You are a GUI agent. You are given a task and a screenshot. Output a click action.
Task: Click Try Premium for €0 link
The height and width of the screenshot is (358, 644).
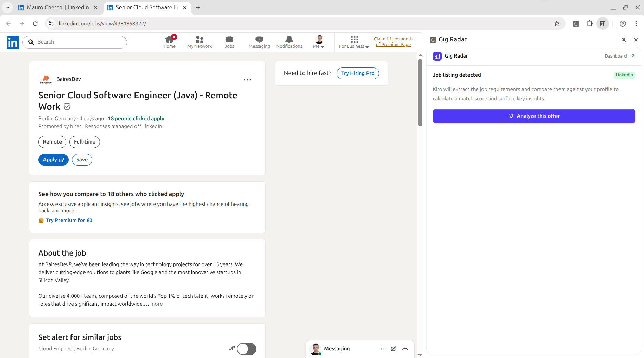point(69,220)
